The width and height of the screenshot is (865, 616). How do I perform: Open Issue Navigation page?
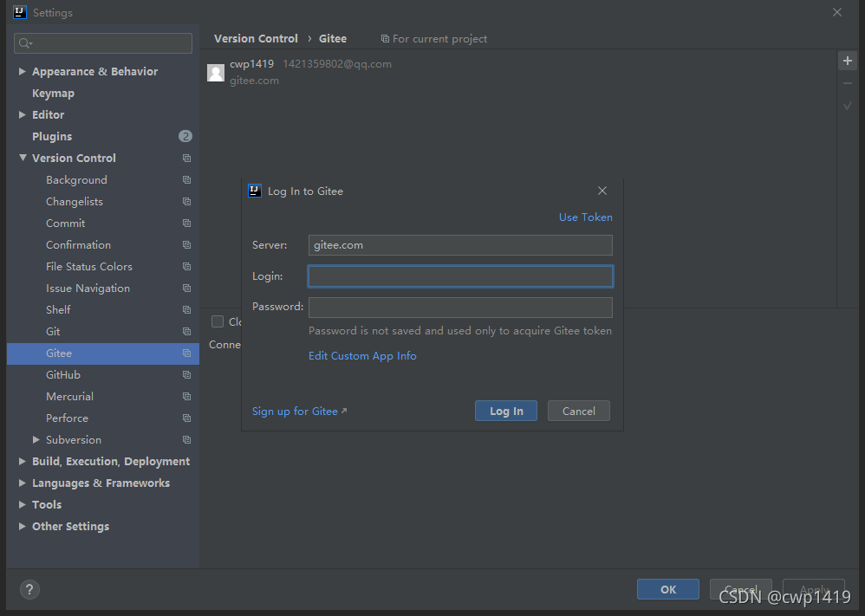pos(88,289)
